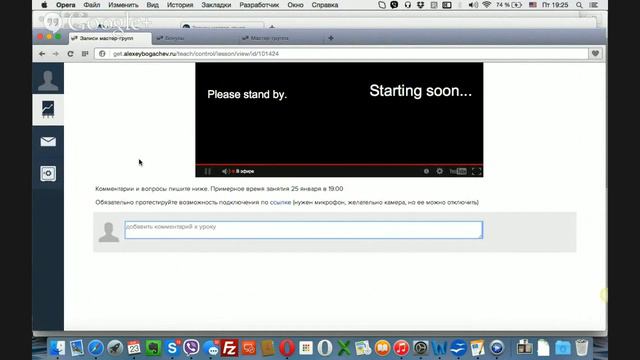Open the Файл menu
640x360 pixels.
click(x=92, y=5)
